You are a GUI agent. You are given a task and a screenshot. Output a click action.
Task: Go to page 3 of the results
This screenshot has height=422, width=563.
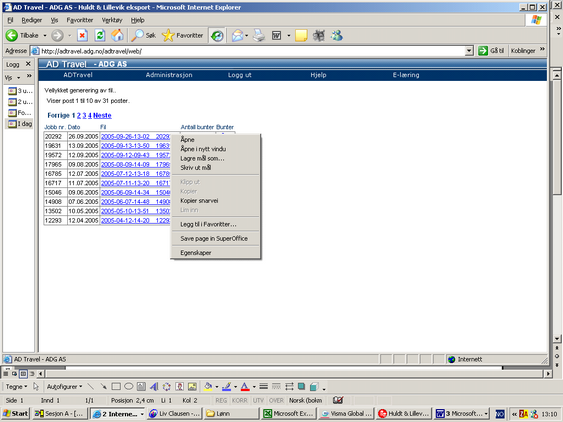click(x=84, y=116)
